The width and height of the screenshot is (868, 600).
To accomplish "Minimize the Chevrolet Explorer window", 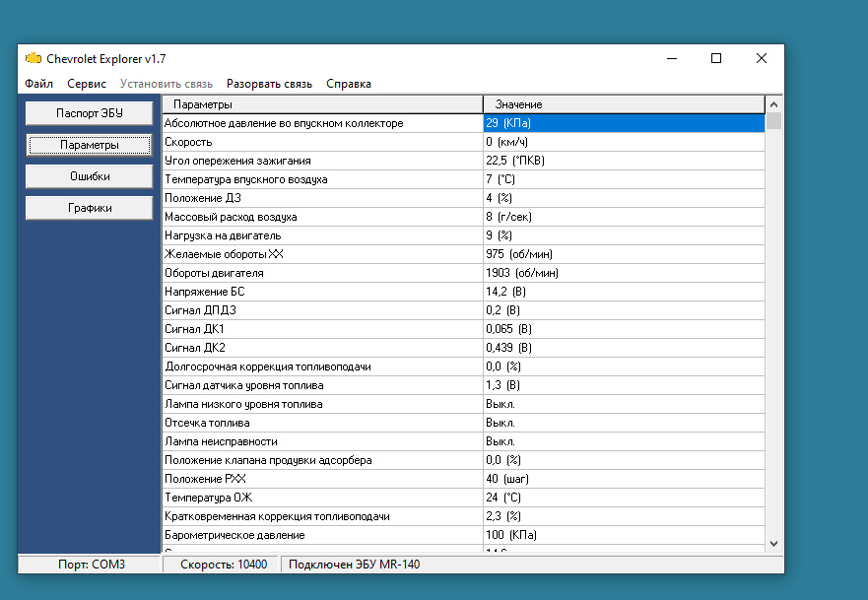I will [672, 58].
